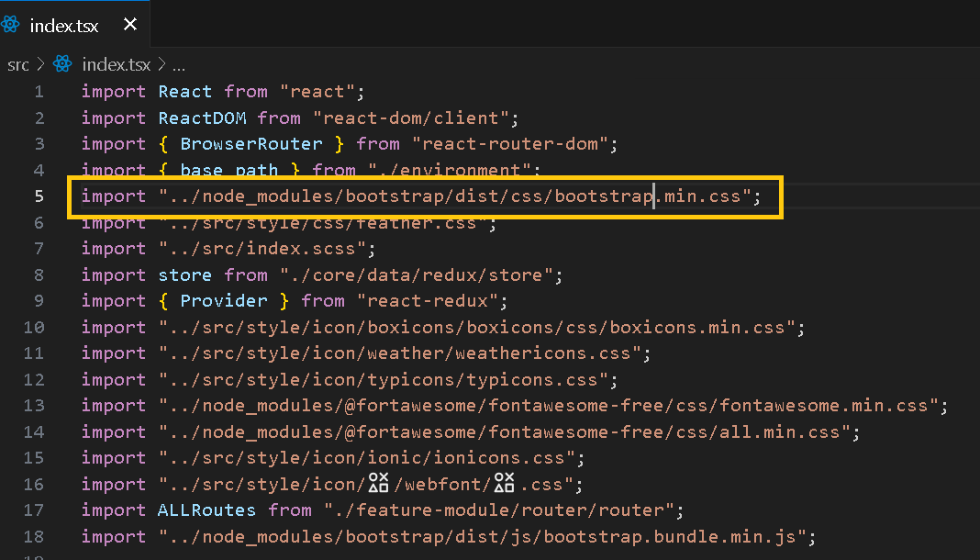The height and width of the screenshot is (560, 980).
Task: Close the index.tsx editor tab
Action: click(x=130, y=25)
